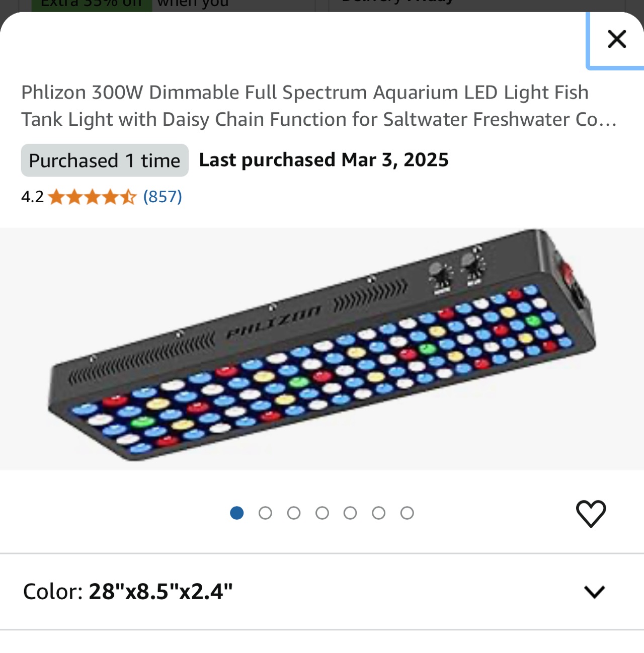The image size is (644, 653).
Task: Show the fourth carousel image via dot
Action: click(x=322, y=513)
